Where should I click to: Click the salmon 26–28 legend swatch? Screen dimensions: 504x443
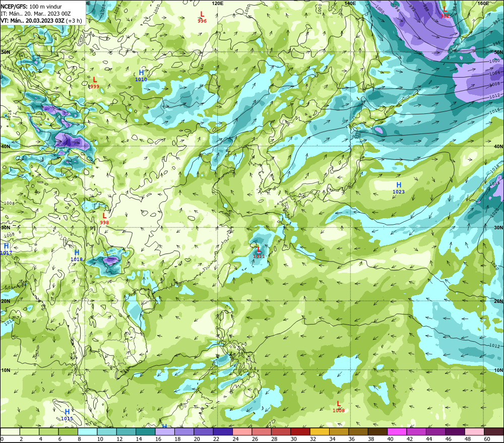point(261,431)
